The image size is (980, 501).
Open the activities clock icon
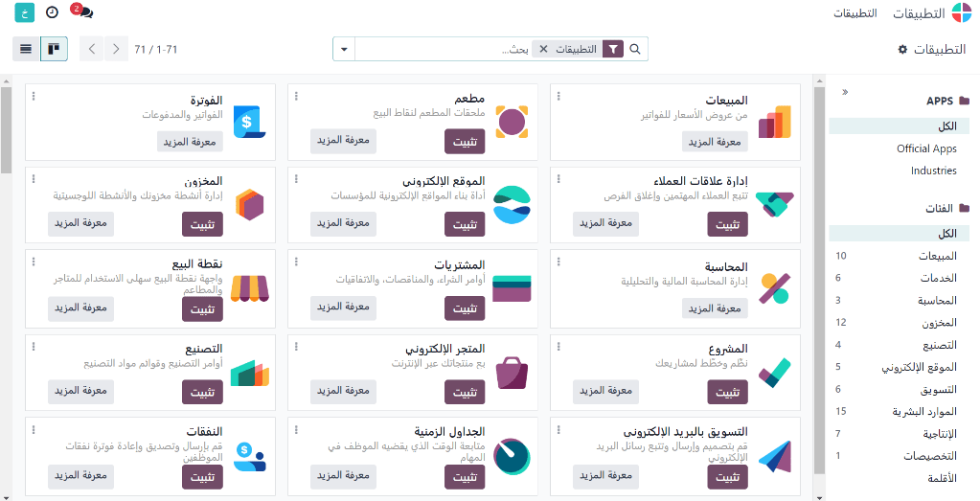(52, 13)
